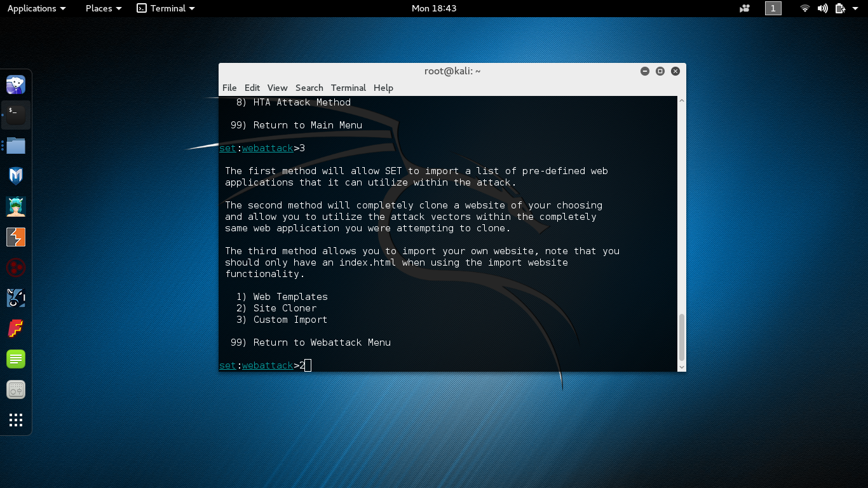Viewport: 868px width, 488px height.
Task: Open the terminal's File menu
Action: click(x=229, y=88)
